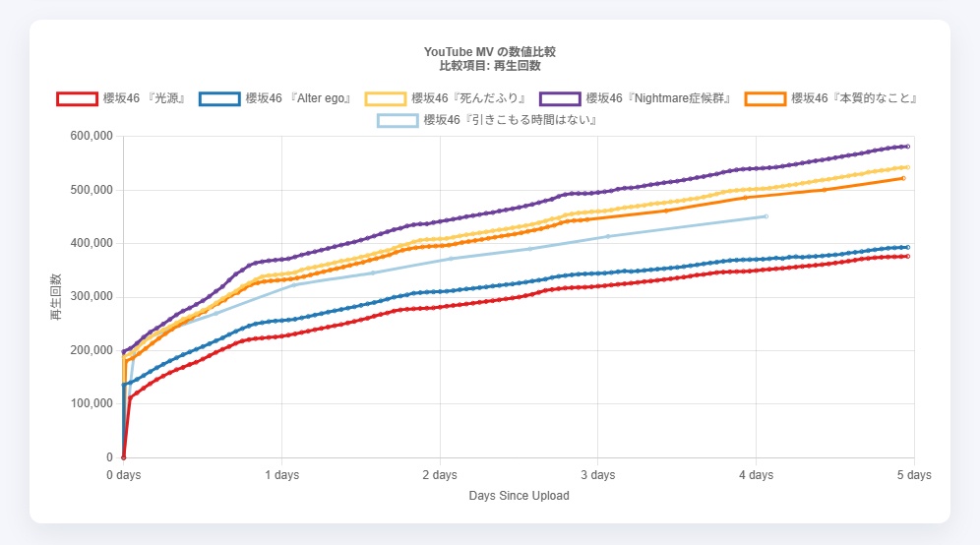Toggle the 櫻坂46『光源』 legend label

[x=145, y=98]
